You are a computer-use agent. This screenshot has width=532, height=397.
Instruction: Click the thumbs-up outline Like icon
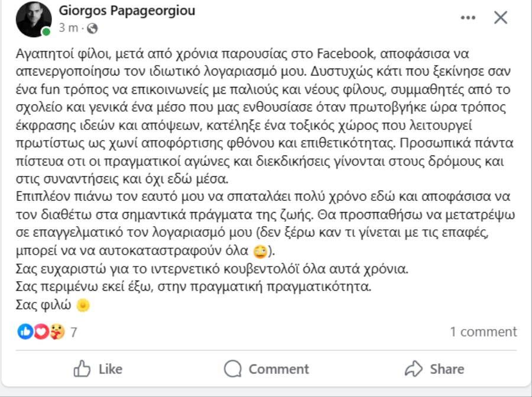(x=82, y=369)
